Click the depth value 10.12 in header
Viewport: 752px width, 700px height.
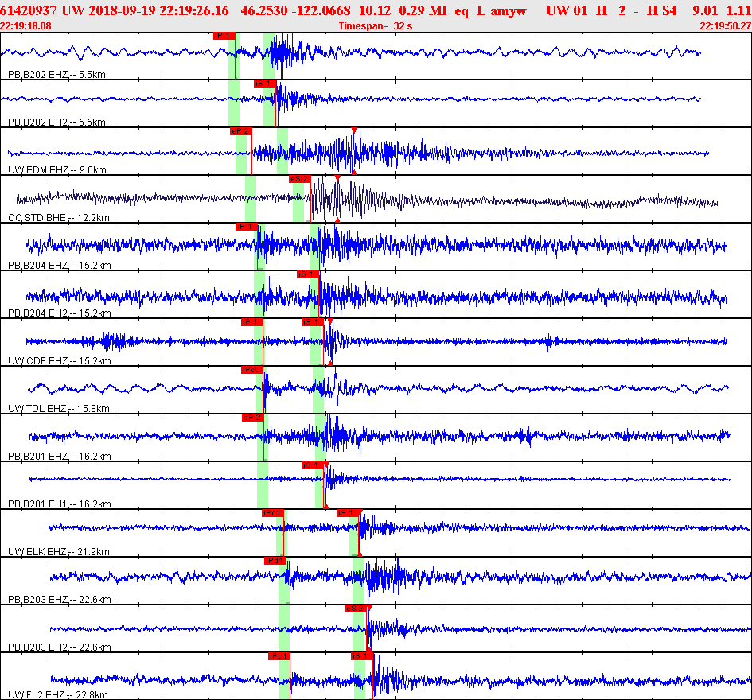[x=375, y=10]
